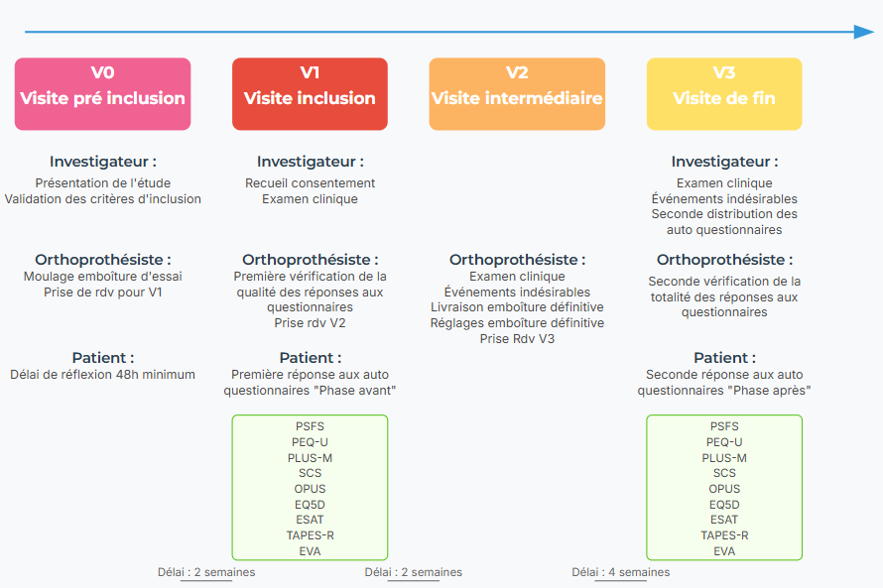Select "Validation des critères d'inclusion" line
The height and width of the screenshot is (588, 883).
[x=102, y=199]
